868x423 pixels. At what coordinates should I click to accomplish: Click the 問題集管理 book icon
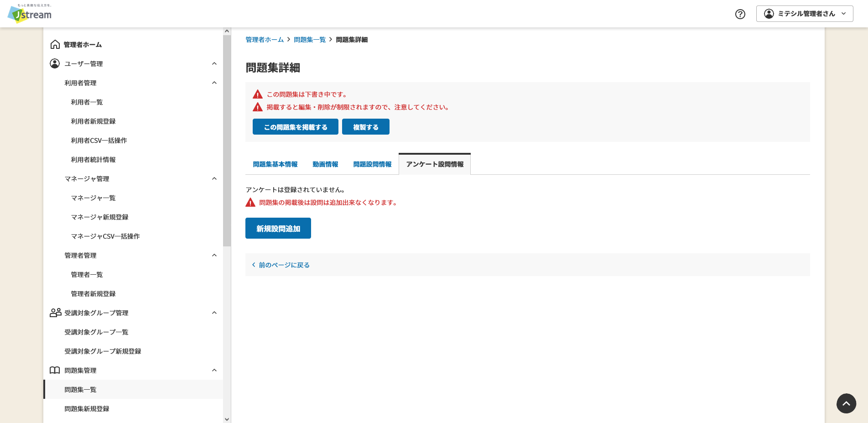[x=55, y=370]
